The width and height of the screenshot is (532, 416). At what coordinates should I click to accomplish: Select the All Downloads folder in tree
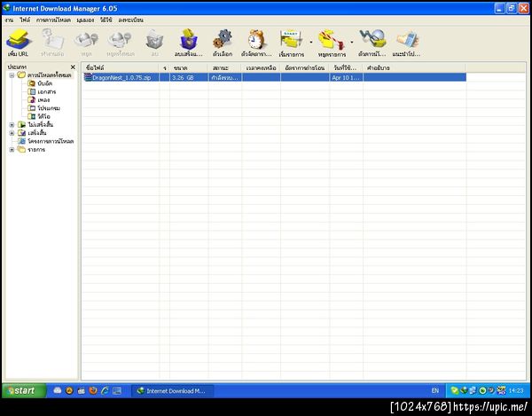pos(45,75)
